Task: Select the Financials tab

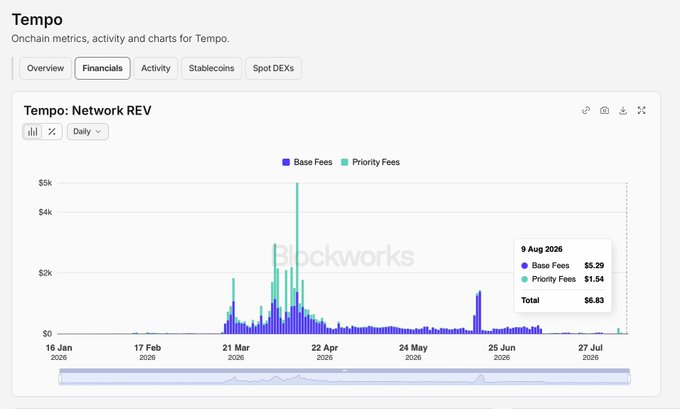Action: pos(102,68)
